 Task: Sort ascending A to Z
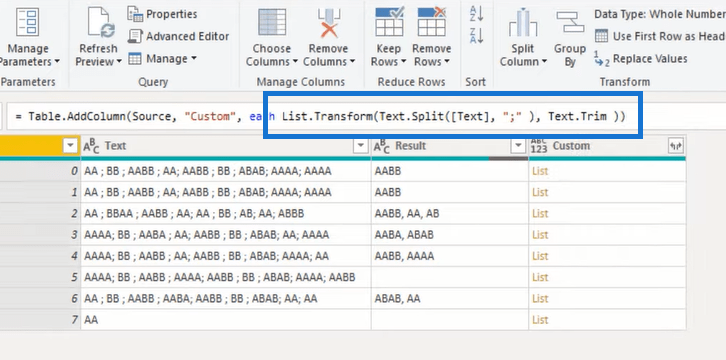point(476,13)
